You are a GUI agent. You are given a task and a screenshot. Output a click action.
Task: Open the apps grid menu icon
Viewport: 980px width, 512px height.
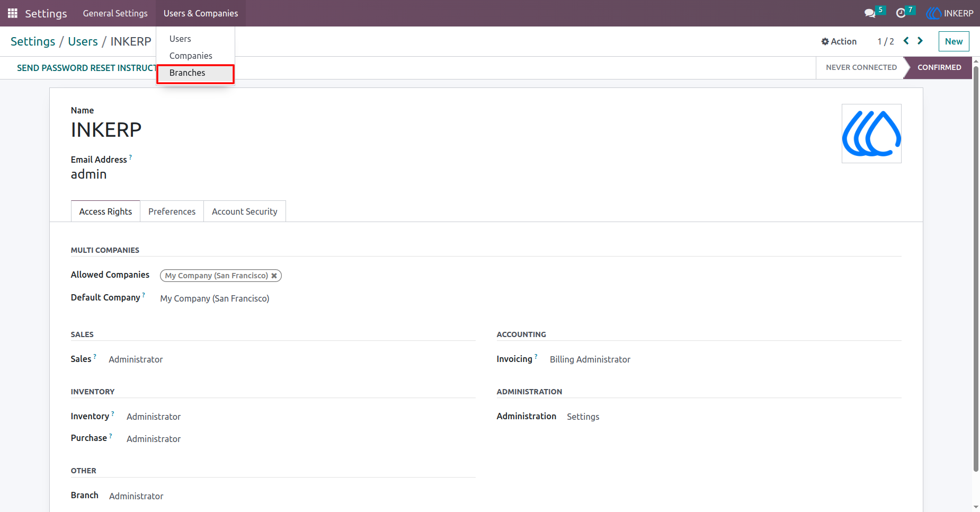pos(13,13)
